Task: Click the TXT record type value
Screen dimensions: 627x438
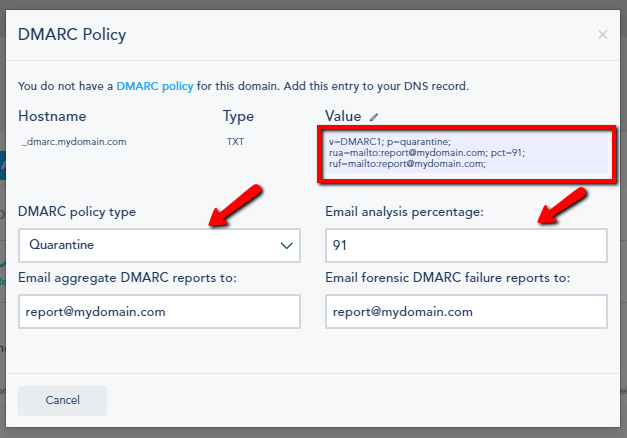Action: [235, 142]
